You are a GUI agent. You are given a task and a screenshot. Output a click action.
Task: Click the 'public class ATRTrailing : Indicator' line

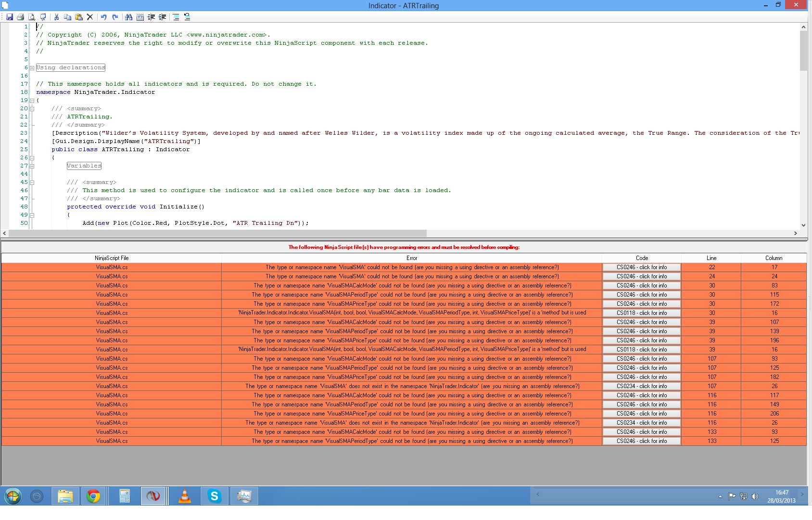[121, 150]
